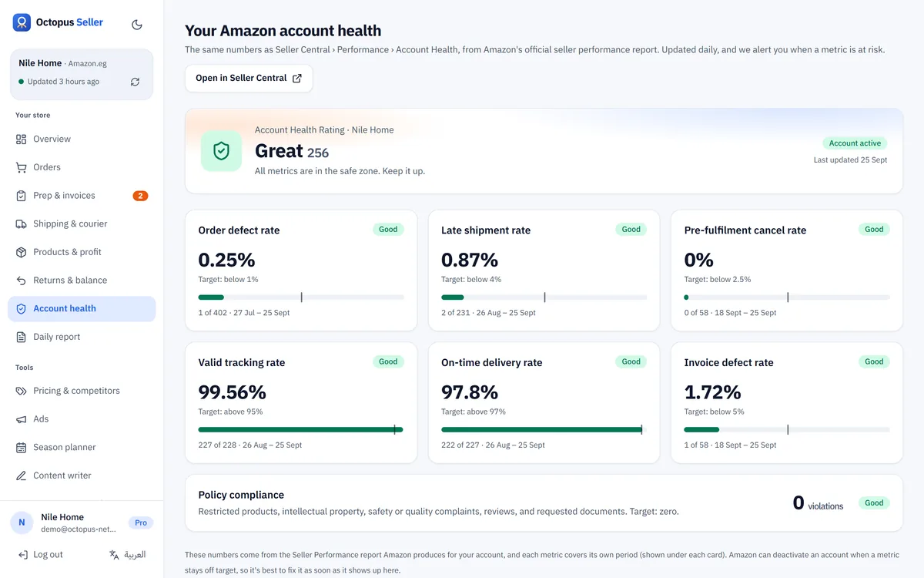Click the Good badge on Valid tracking rate

[388, 361]
